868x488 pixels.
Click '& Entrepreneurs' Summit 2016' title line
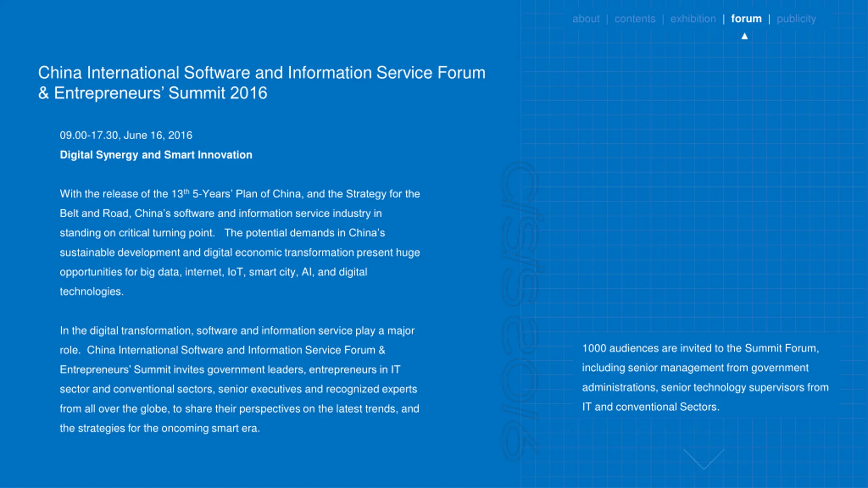point(153,93)
